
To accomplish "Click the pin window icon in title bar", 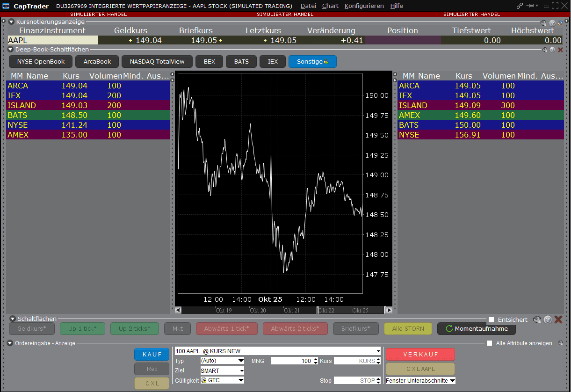I will [530, 6].
